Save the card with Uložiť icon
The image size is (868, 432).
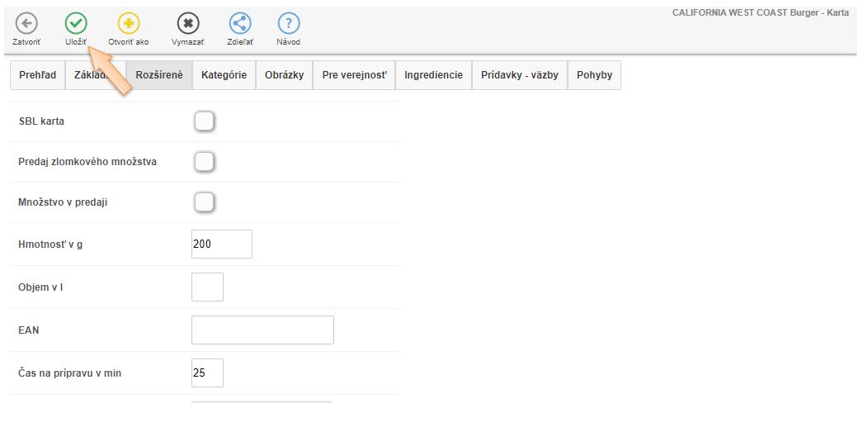tap(76, 24)
